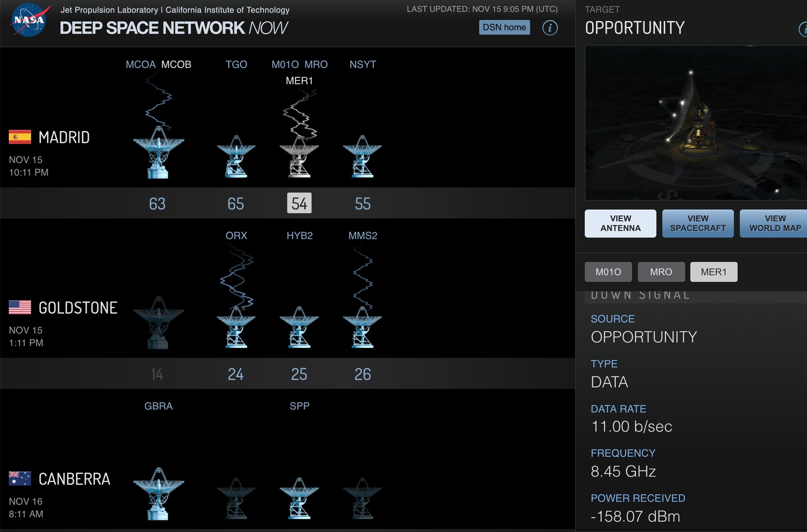Image resolution: width=807 pixels, height=532 pixels.
Task: Click the MER1 spacecraft label in Madrid
Action: pos(299,81)
